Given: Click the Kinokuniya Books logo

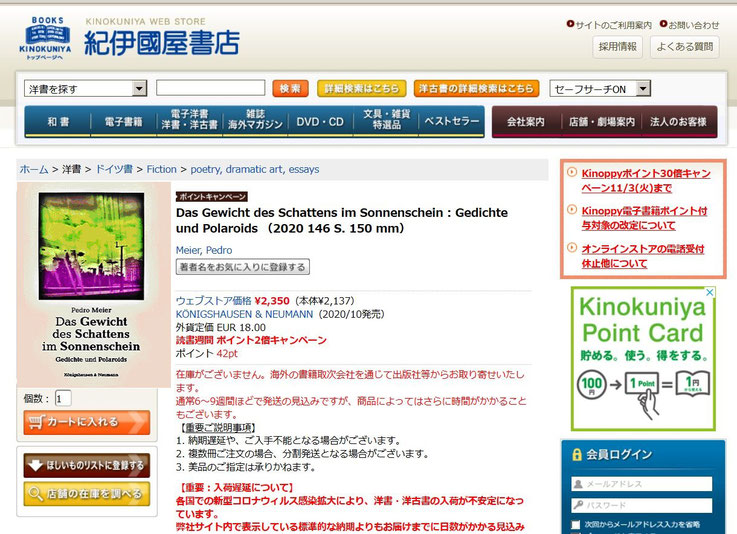Looking at the screenshot, I should coord(45,38).
